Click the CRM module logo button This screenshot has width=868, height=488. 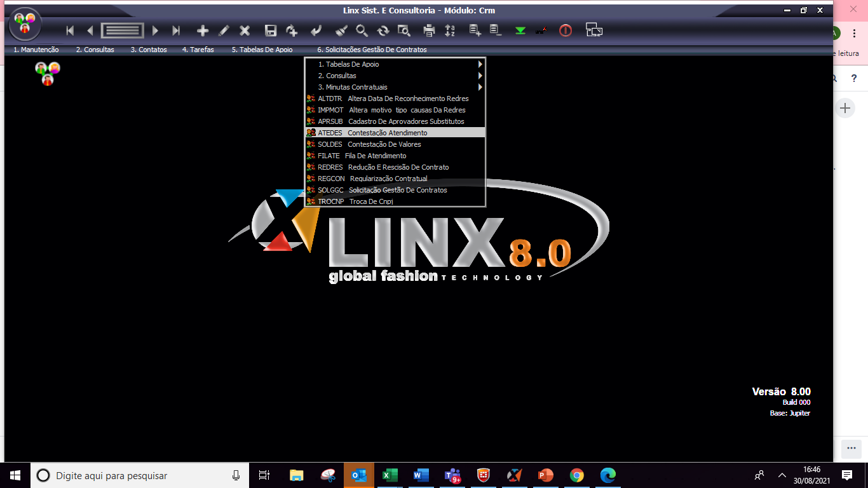point(25,25)
